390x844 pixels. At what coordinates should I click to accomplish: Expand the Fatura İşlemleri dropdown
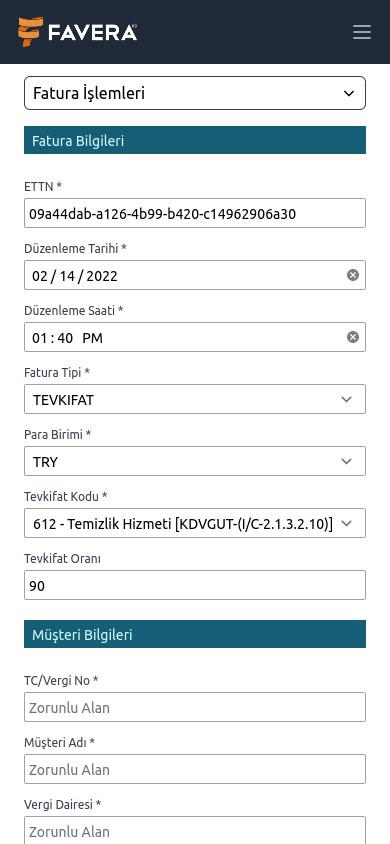195,93
